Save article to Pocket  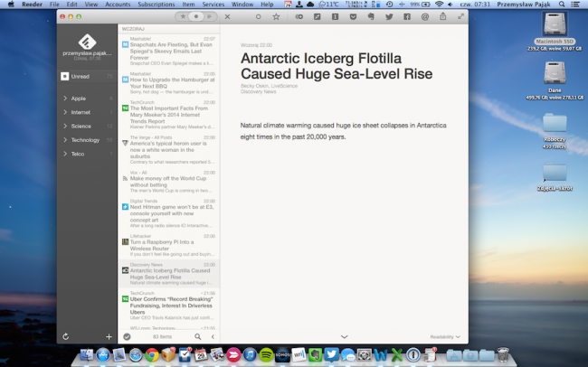click(353, 16)
